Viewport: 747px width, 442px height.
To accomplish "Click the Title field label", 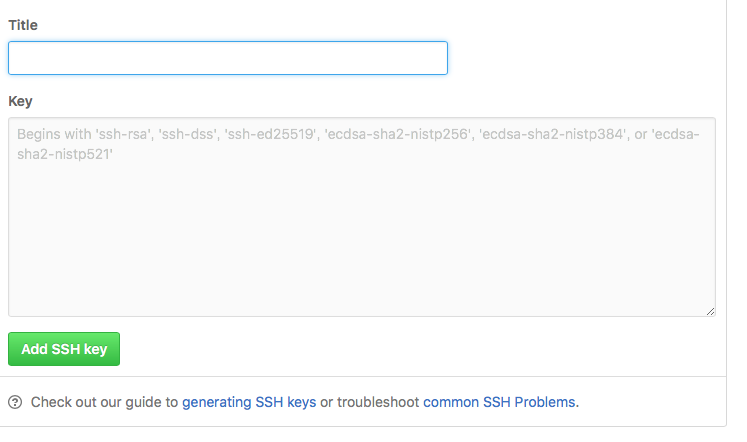I will (x=23, y=23).
